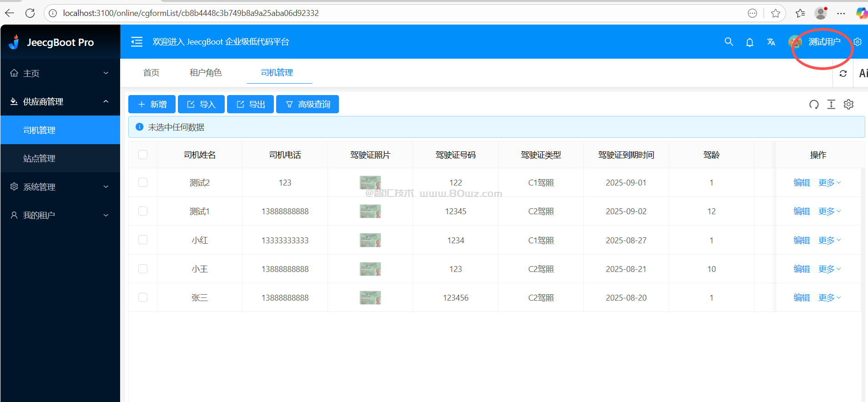This screenshot has width=868, height=402.
Task: Preview 测试2 driver license photo
Action: (x=370, y=182)
